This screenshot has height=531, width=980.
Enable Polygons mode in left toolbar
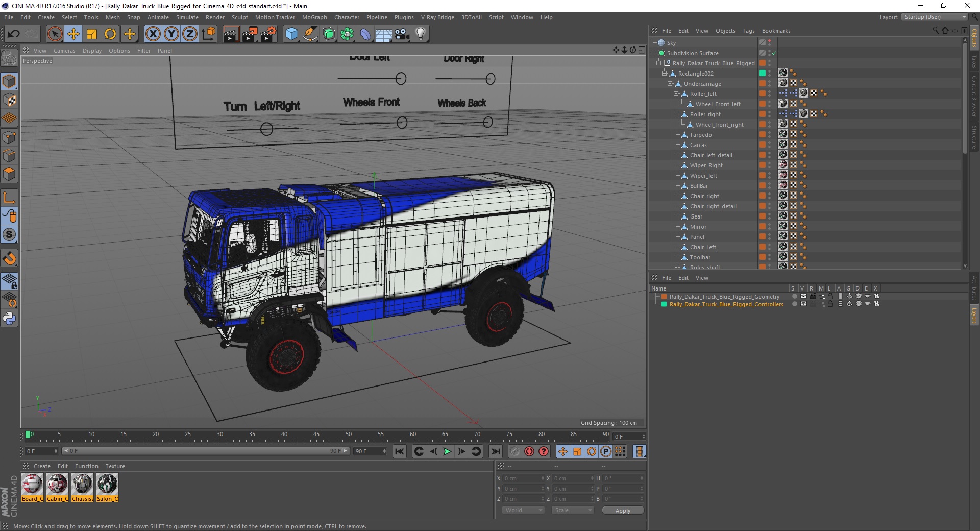(9, 175)
